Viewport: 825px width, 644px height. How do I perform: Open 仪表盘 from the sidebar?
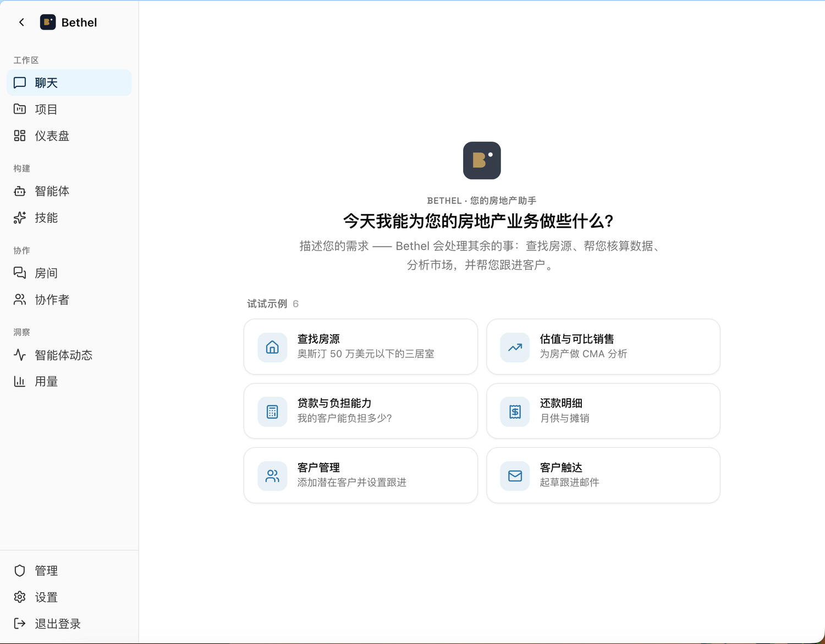coord(69,135)
